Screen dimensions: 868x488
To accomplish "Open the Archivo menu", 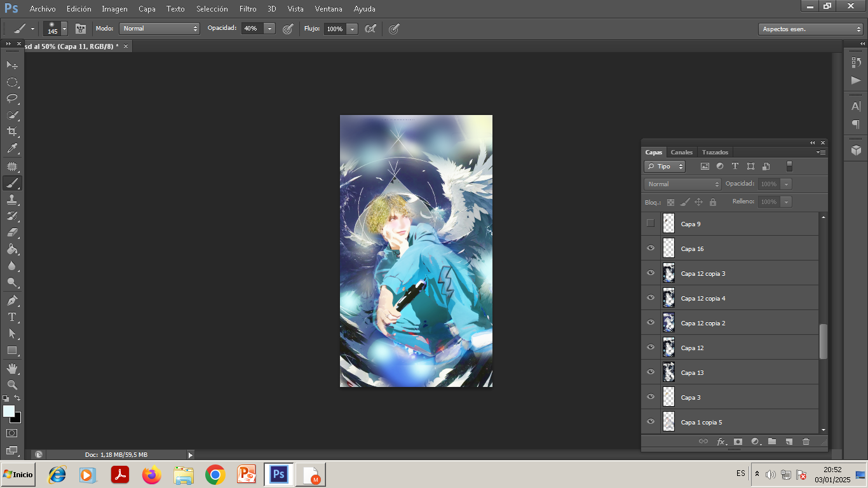I will [x=43, y=9].
